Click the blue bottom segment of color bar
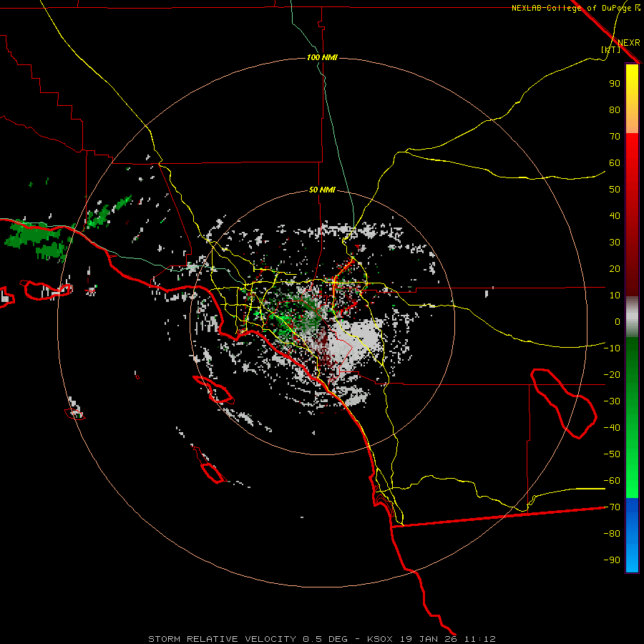This screenshot has height=644, width=644. pyautogui.click(x=632, y=535)
